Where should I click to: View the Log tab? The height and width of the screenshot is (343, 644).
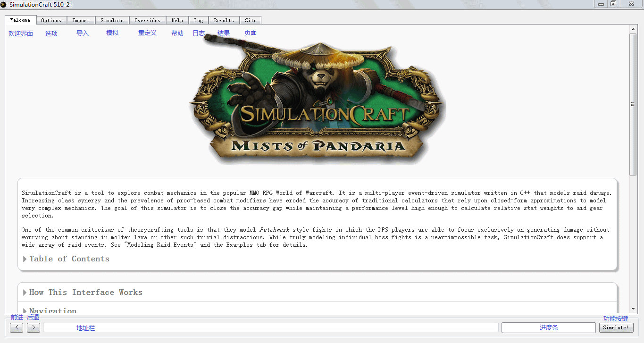[x=199, y=20]
